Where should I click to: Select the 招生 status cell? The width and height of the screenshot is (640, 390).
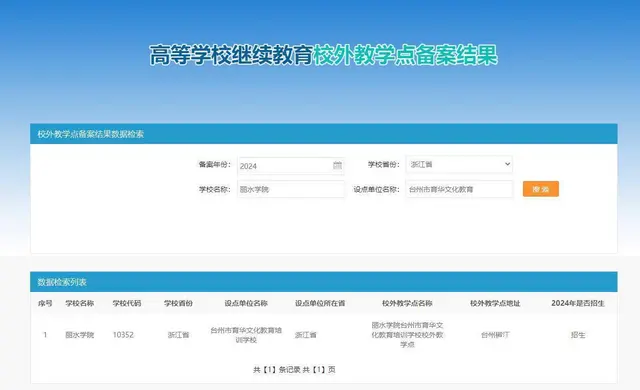coord(578,335)
